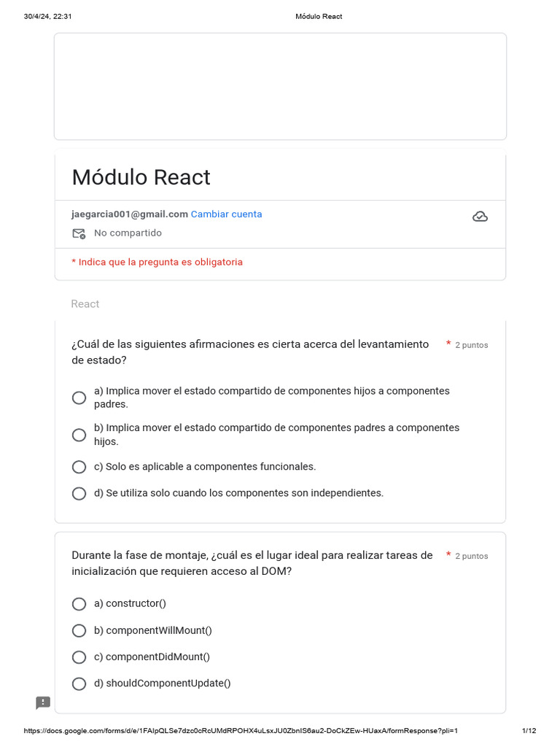Open the Google Forms URL in footer
The width and height of the screenshot is (560, 747).
coord(241,730)
